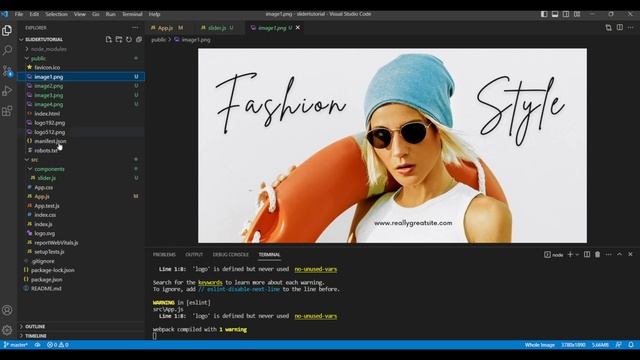Click the Fashion Style image preview

pos(392,146)
